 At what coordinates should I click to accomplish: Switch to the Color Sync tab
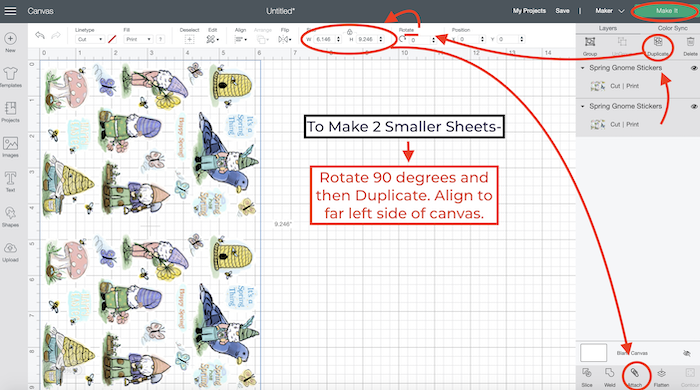pos(672,28)
